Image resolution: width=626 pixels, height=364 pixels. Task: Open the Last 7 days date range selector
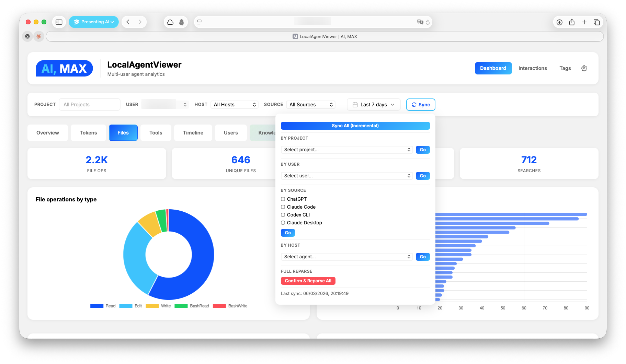pyautogui.click(x=373, y=104)
